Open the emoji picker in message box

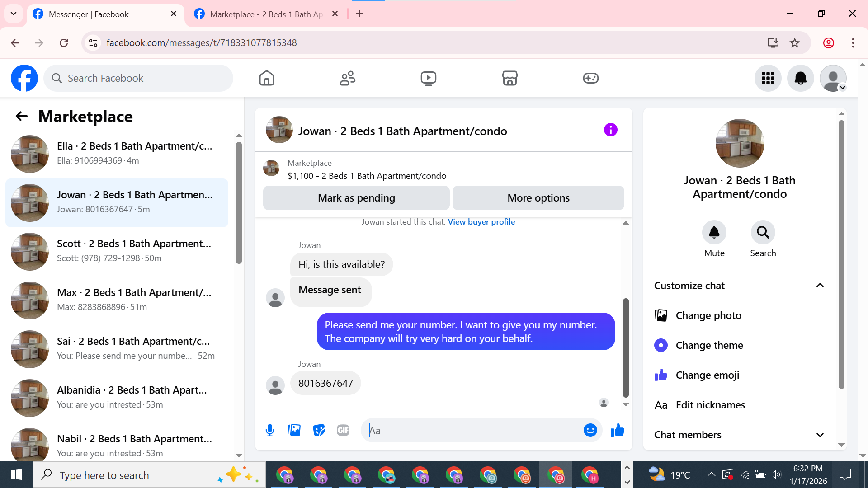point(590,430)
